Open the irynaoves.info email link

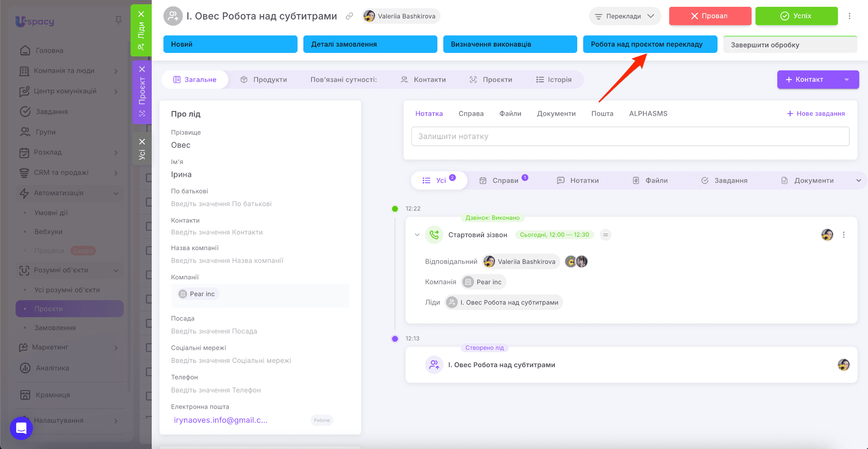pos(220,420)
